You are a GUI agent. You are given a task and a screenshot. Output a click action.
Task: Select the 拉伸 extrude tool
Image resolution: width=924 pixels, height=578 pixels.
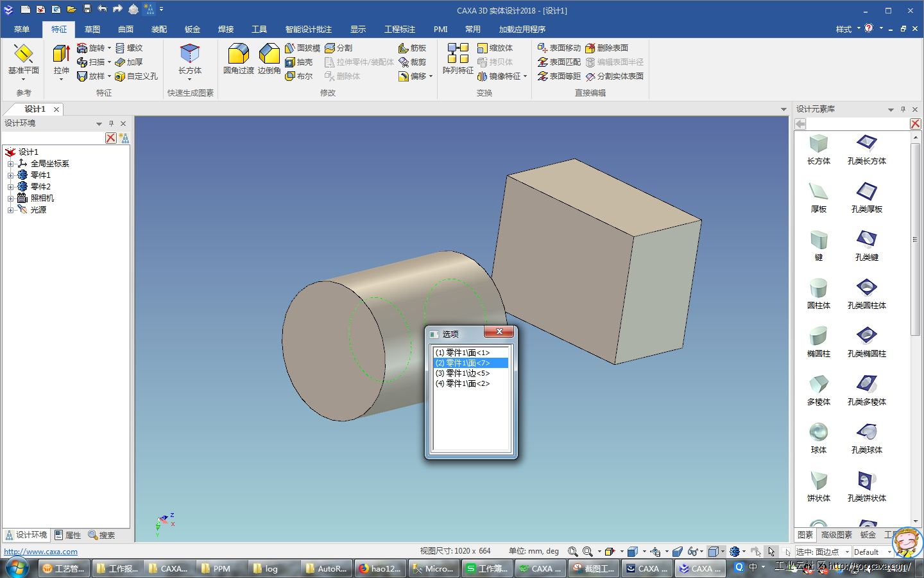coord(61,59)
